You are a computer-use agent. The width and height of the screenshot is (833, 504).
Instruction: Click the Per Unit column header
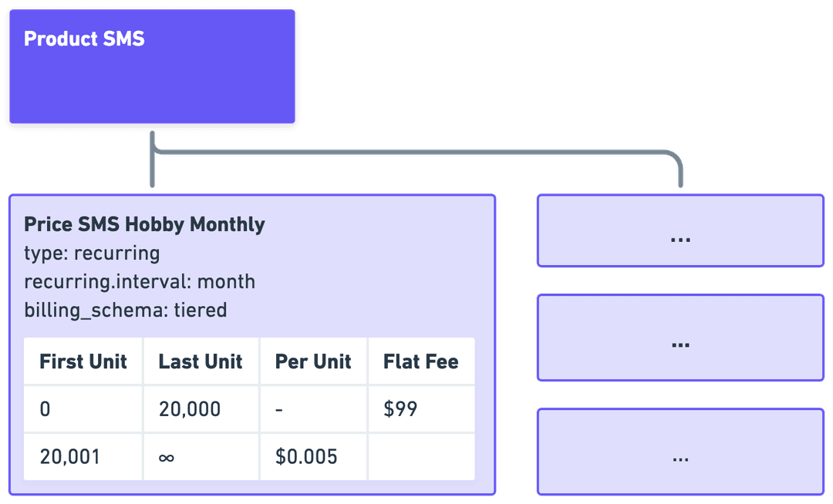(x=313, y=361)
